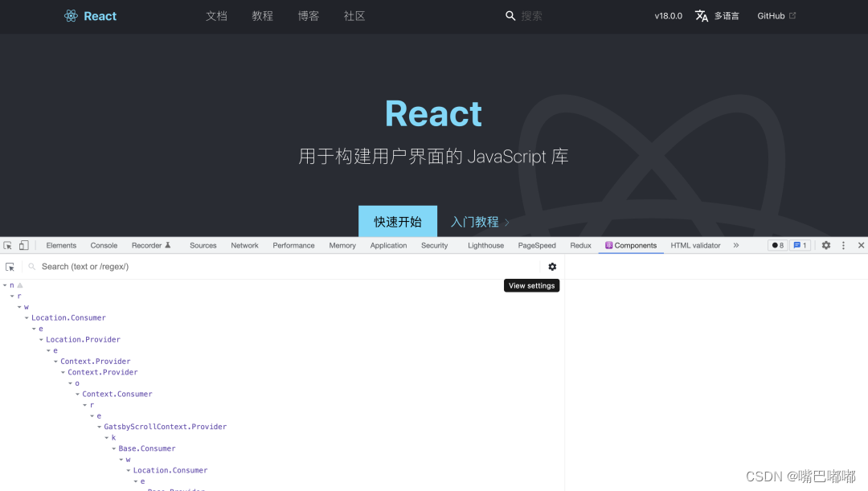
Task: Open the PageSpeed tab
Action: point(537,245)
